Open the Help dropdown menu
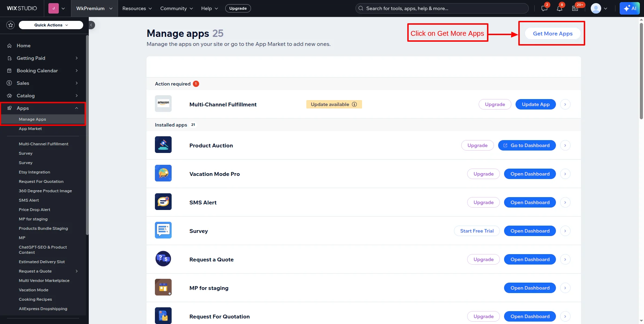This screenshot has height=324, width=644. point(209,8)
